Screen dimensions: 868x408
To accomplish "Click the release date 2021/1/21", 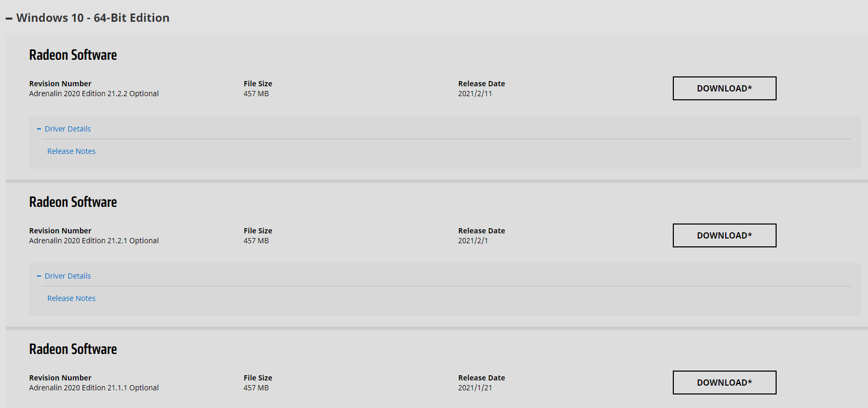I will coord(474,388).
